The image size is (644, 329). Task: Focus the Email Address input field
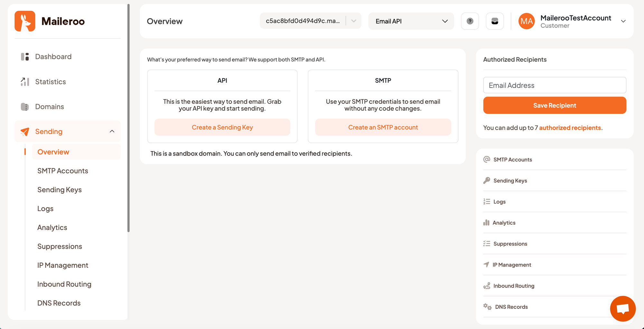(554, 85)
